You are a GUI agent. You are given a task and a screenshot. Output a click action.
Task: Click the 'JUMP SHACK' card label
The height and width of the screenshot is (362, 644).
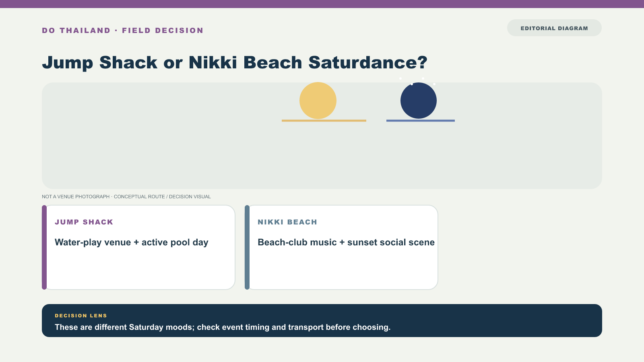(84, 222)
